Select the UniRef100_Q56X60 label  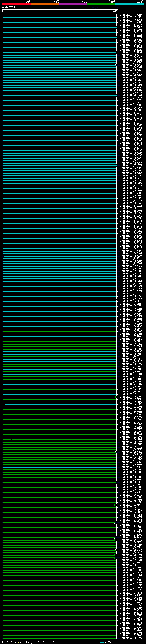click(131, 95)
